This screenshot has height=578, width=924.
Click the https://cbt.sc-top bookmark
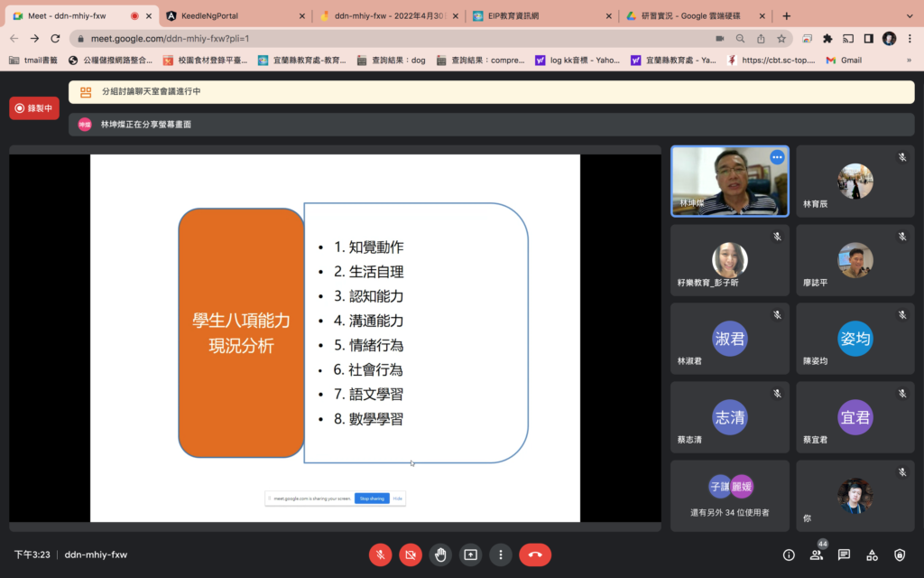[x=772, y=61]
